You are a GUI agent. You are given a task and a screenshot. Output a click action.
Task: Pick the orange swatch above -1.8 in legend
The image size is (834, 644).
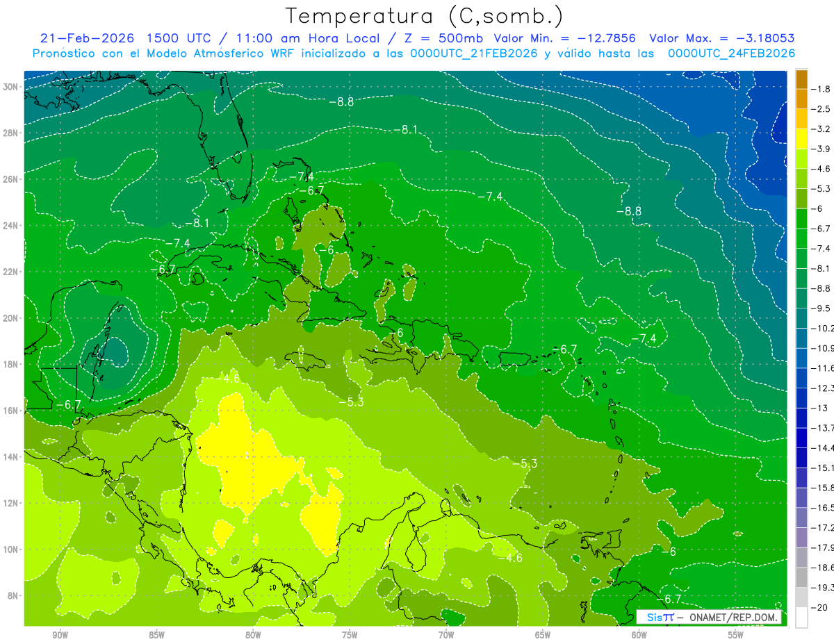(801, 79)
